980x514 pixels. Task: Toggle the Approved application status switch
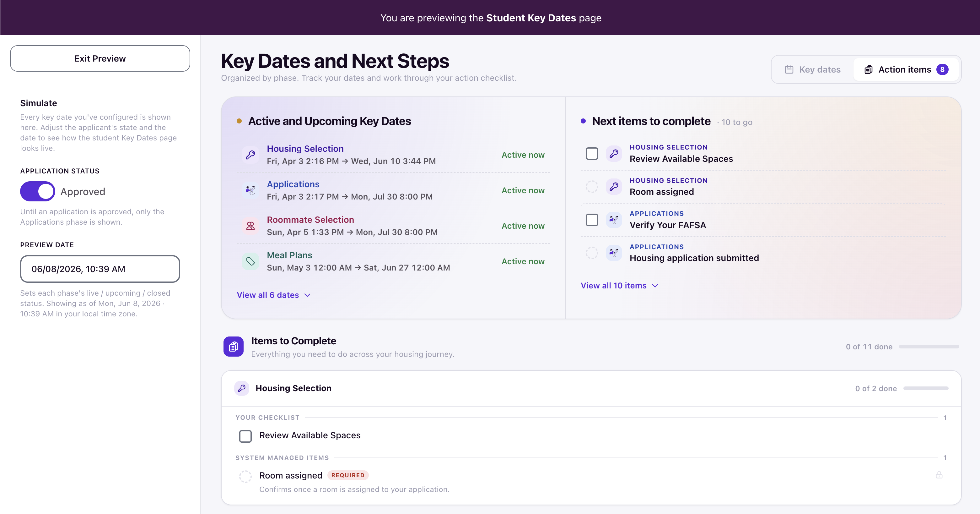(x=38, y=192)
